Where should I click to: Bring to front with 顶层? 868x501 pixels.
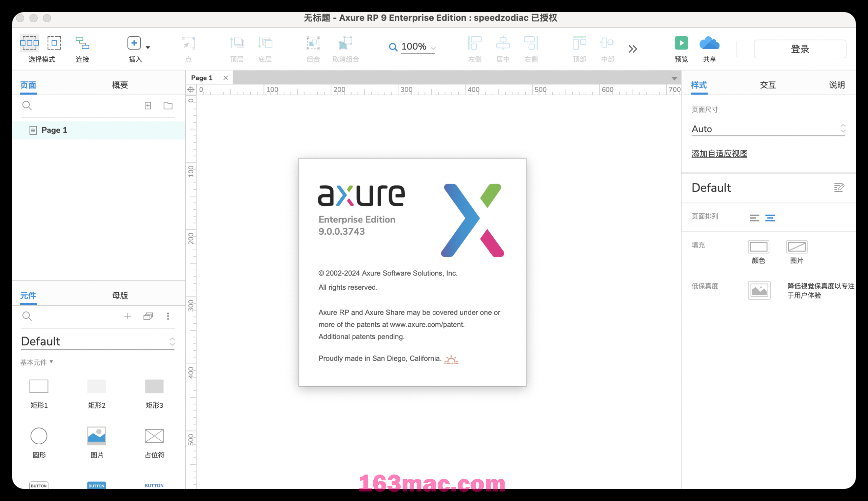237,43
